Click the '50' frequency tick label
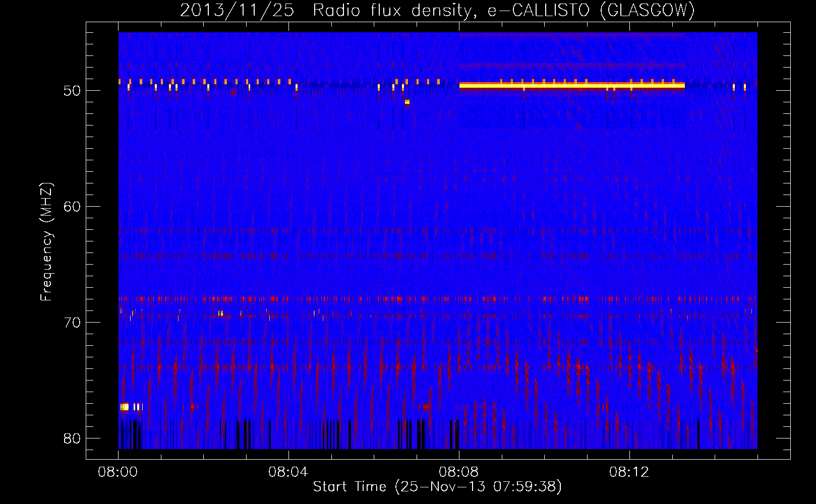 72,91
